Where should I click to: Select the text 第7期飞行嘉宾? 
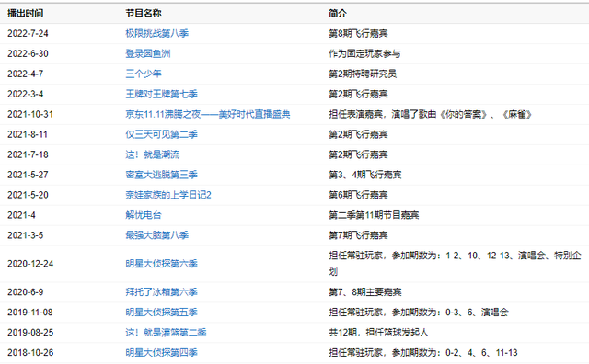358,235
